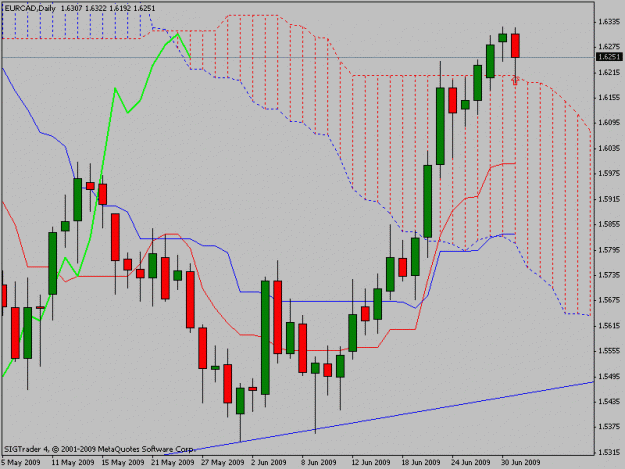
Task: Click the 1.5315 price scale label
Action: (x=609, y=452)
